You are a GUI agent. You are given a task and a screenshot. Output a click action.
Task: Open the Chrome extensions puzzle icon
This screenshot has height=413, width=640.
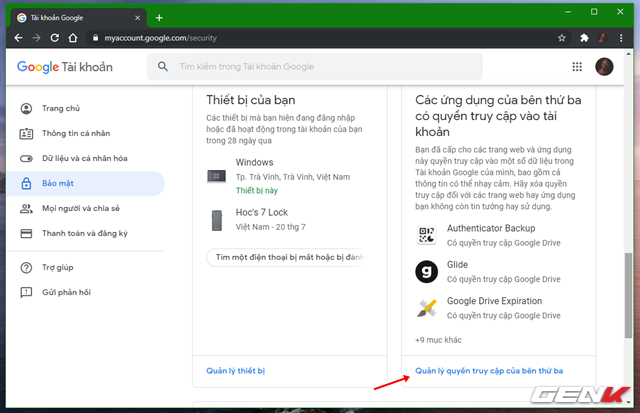click(584, 38)
